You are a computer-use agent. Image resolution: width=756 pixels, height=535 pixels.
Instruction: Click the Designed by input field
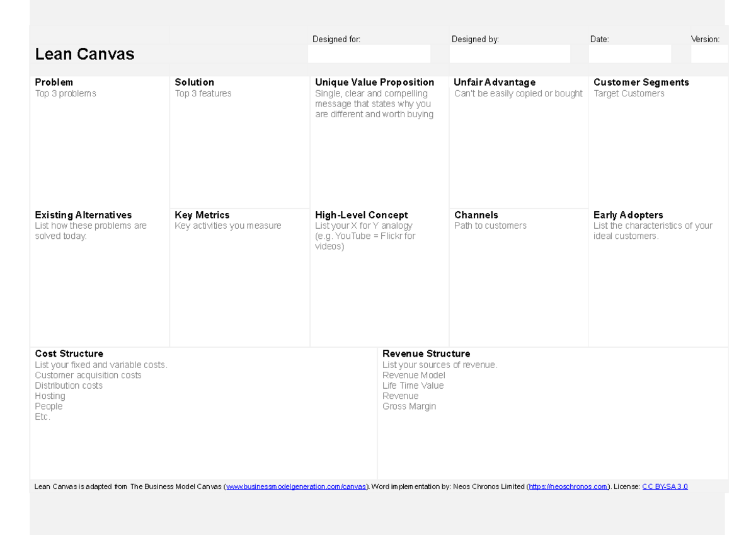(509, 54)
